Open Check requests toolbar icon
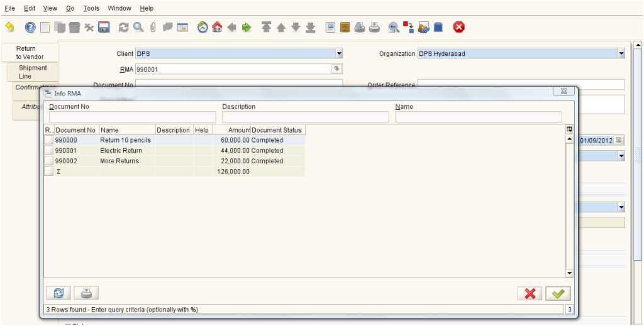Image resolution: width=644 pixels, height=326 pixels. [423, 28]
